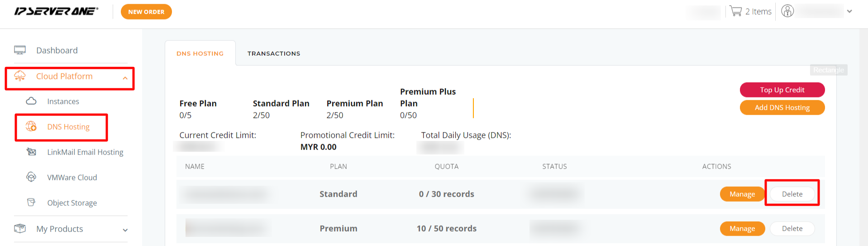868x246 pixels.
Task: Click the VMWare Cloud icon
Action: click(x=31, y=177)
